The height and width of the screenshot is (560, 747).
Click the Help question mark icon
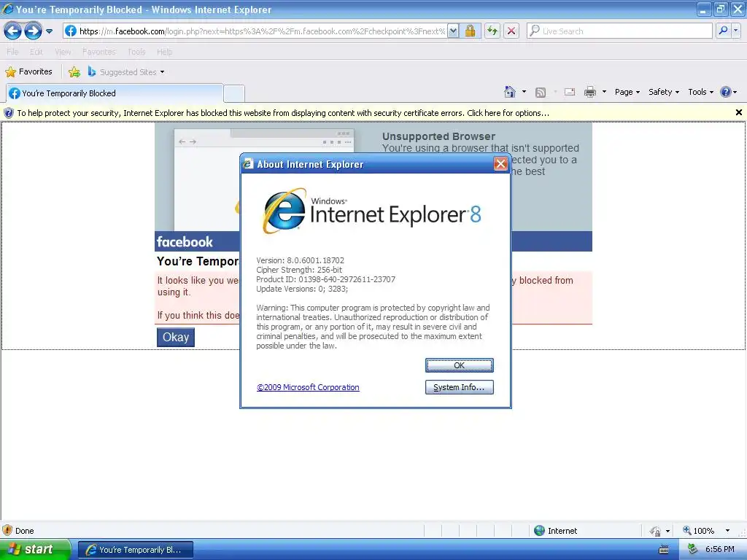point(726,92)
